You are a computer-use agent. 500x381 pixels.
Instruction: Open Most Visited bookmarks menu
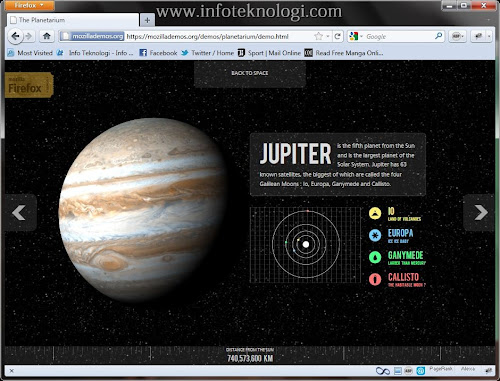click(x=30, y=53)
